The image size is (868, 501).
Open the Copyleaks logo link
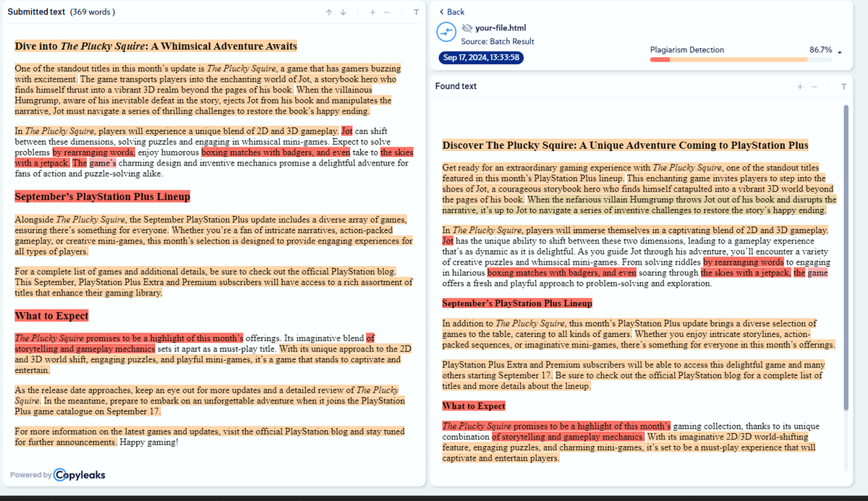(80, 474)
